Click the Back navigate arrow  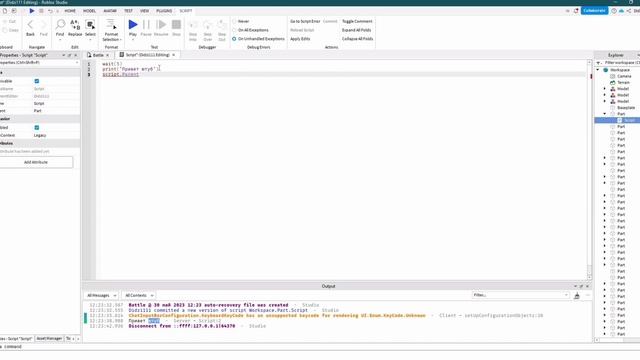click(x=30, y=25)
